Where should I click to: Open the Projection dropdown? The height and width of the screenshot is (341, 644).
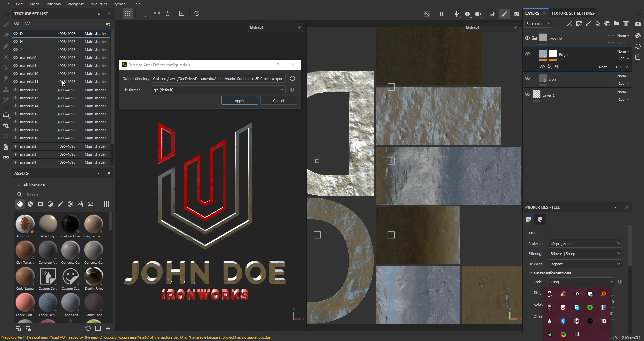tap(585, 244)
